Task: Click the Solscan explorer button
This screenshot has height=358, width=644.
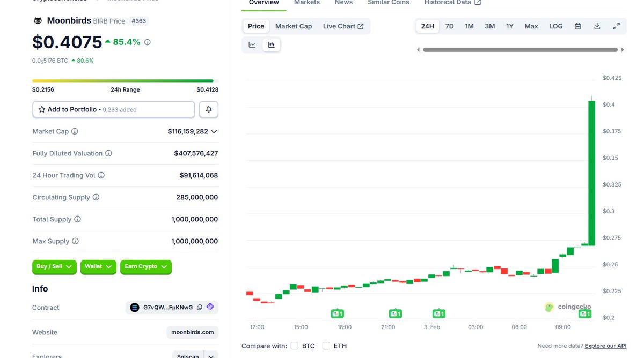Action: point(188,355)
